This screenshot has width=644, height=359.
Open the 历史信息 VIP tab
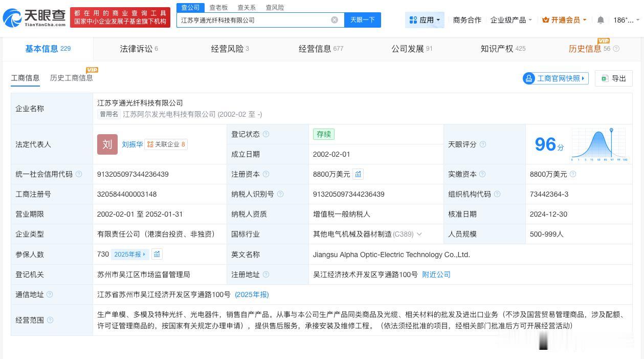(589, 49)
